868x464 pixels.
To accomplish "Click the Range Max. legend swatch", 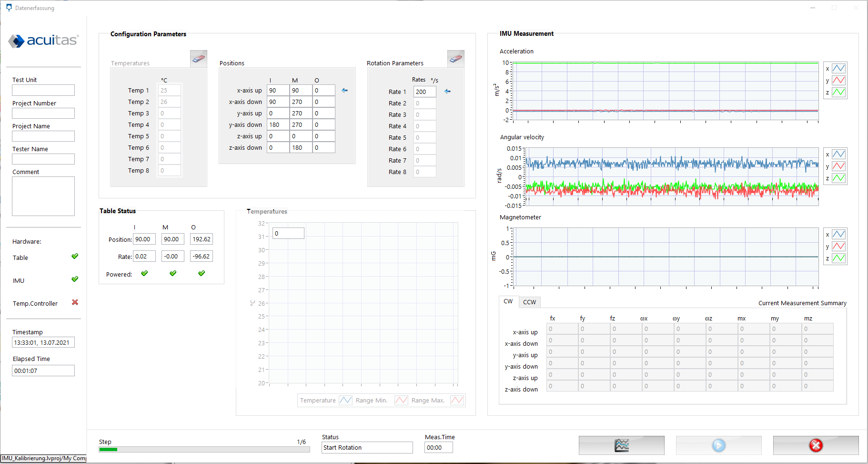I will click(x=457, y=400).
